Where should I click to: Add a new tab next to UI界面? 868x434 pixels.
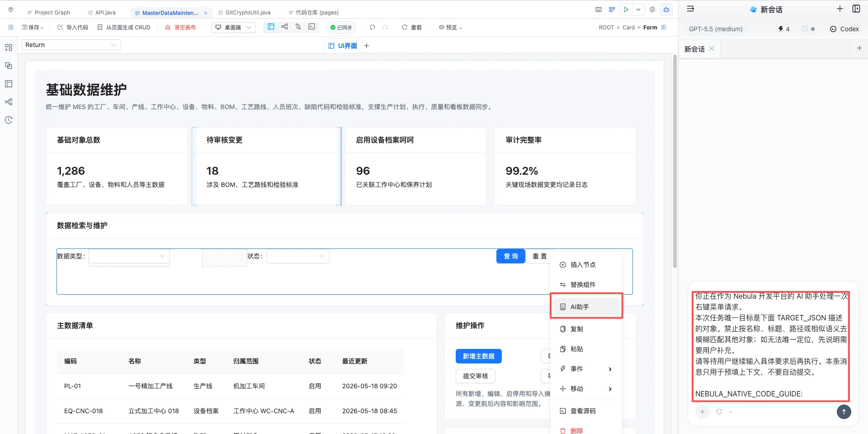pos(367,46)
